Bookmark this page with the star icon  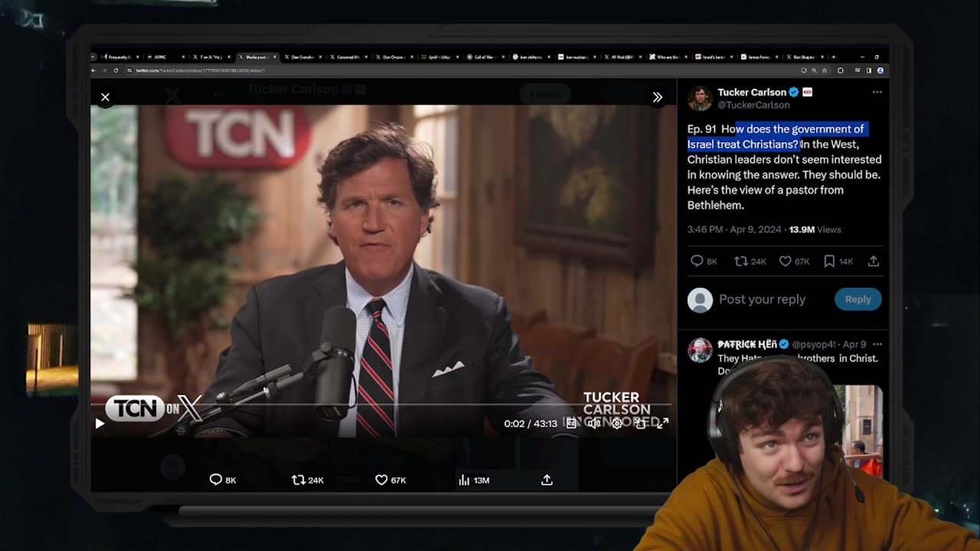824,70
